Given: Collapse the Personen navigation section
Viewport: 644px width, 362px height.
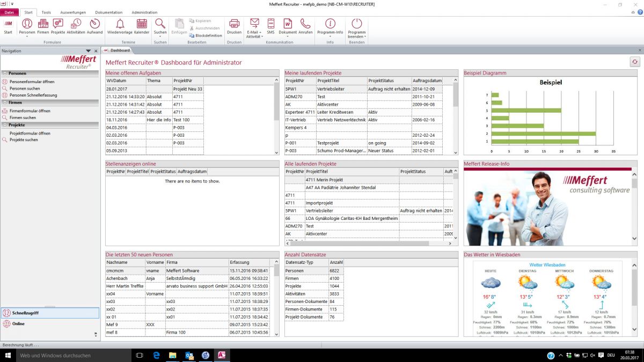Looking at the screenshot, I should click(x=4, y=73).
